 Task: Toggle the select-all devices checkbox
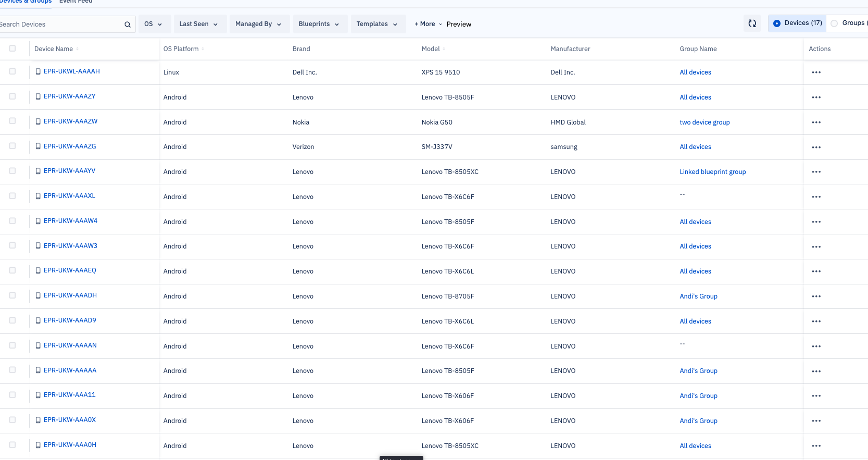[x=12, y=48]
